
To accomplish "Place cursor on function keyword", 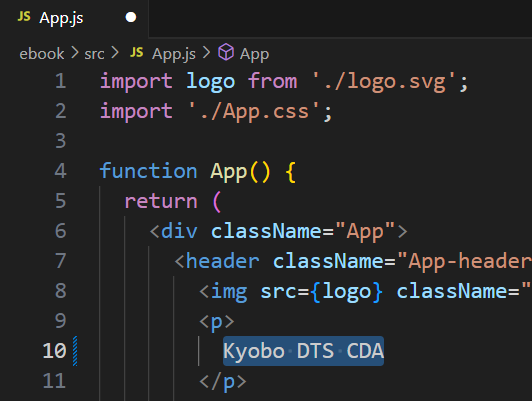I will (148, 171).
